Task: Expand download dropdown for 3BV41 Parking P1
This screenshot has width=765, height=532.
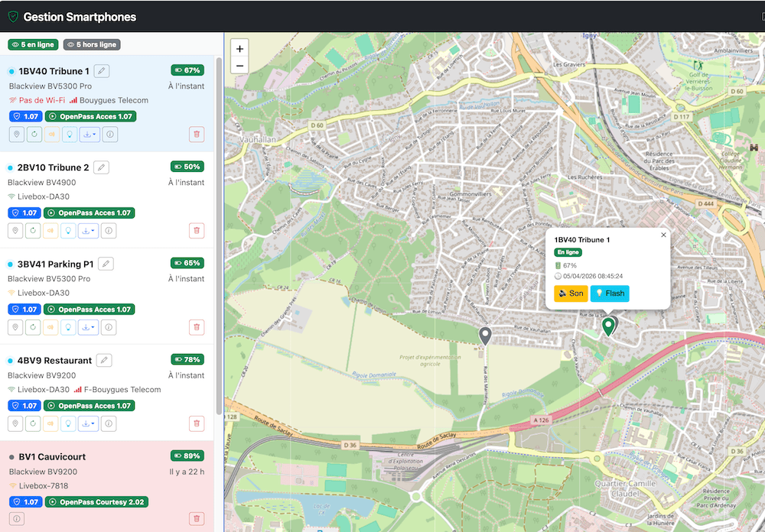Action: (89, 327)
